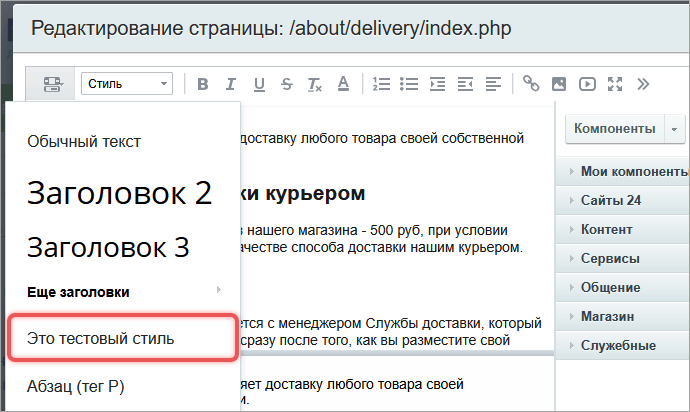Choose Это тестовый стиль entry
Screen dimensions: 690x412
123,338
